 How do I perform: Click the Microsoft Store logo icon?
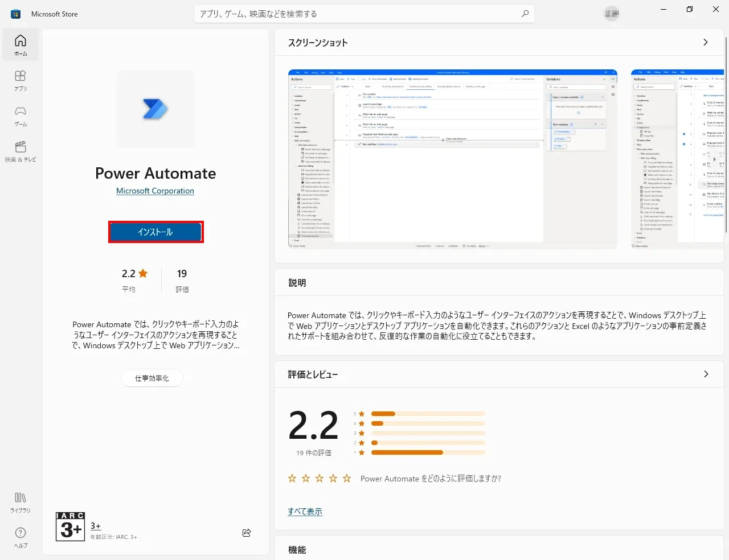point(16,14)
